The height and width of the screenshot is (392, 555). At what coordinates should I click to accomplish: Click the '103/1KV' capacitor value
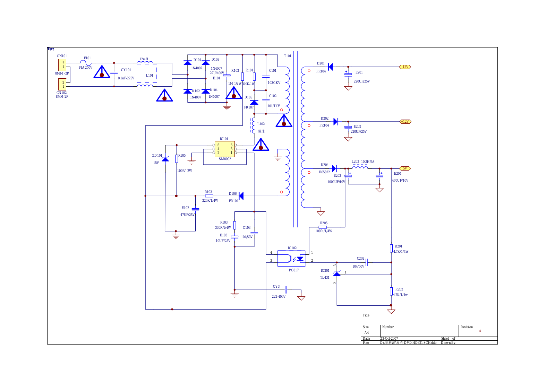coord(274,83)
